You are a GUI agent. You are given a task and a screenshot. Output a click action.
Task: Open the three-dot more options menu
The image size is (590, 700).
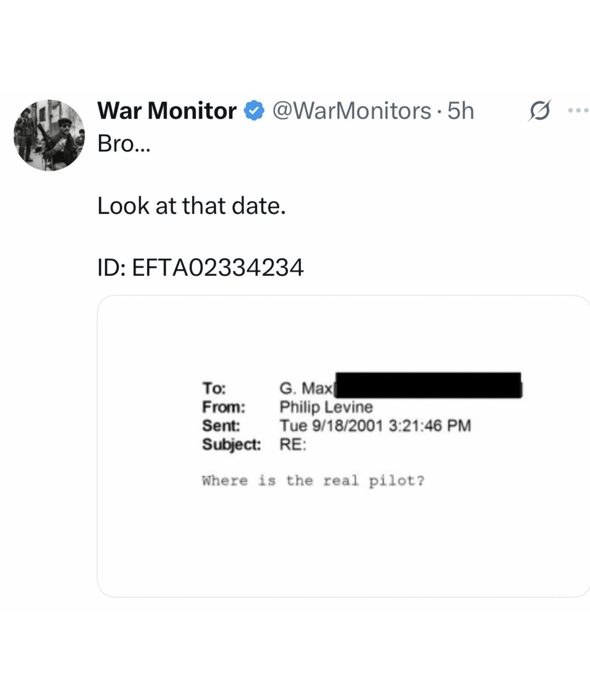pyautogui.click(x=578, y=110)
